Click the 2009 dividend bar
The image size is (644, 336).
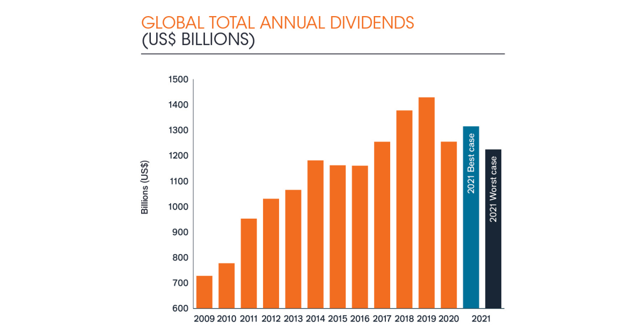204,292
